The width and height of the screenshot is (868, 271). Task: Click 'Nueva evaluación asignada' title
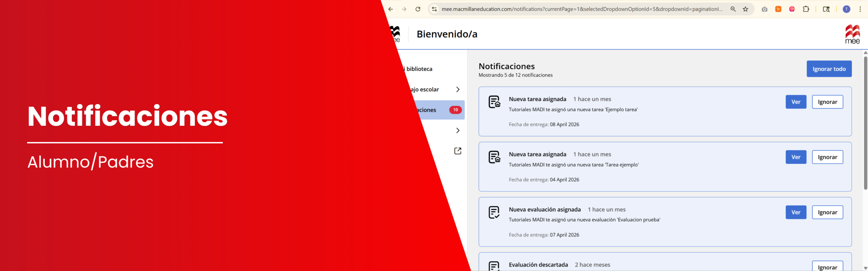(545, 209)
